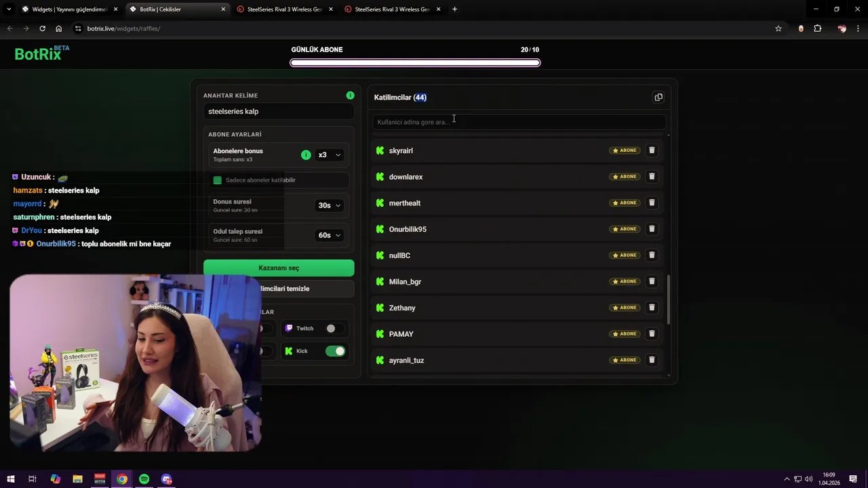Image resolution: width=868 pixels, height=488 pixels.
Task: Open the Donus suresi 30s dropdown
Action: point(330,205)
